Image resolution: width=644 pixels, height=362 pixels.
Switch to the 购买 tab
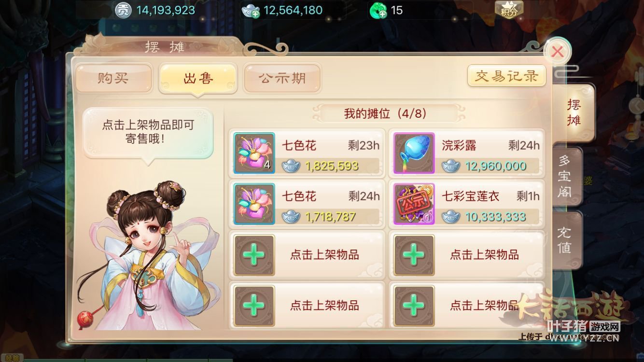pos(114,77)
